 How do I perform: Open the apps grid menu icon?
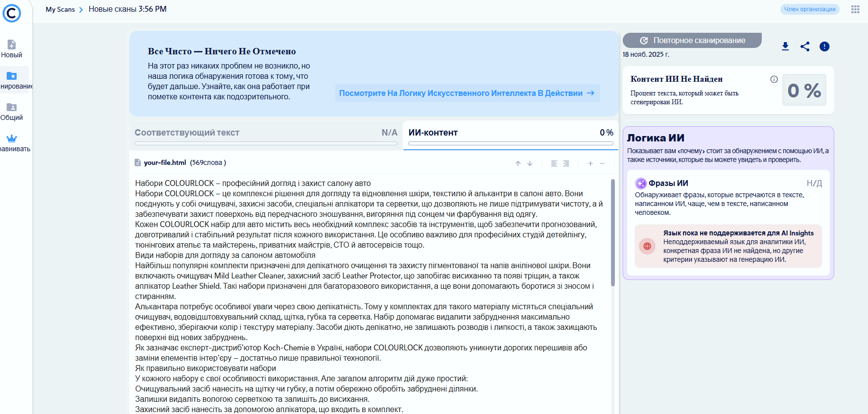(x=855, y=9)
